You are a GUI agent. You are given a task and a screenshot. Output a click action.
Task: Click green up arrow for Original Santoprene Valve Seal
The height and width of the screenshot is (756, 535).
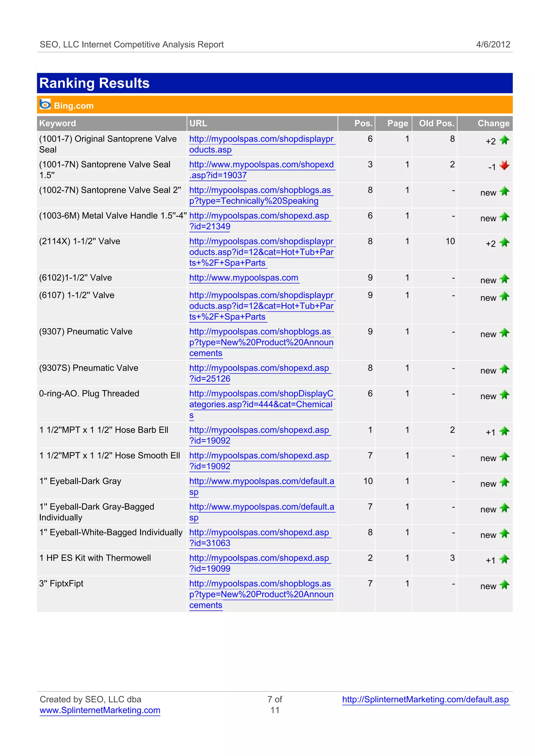point(504,140)
